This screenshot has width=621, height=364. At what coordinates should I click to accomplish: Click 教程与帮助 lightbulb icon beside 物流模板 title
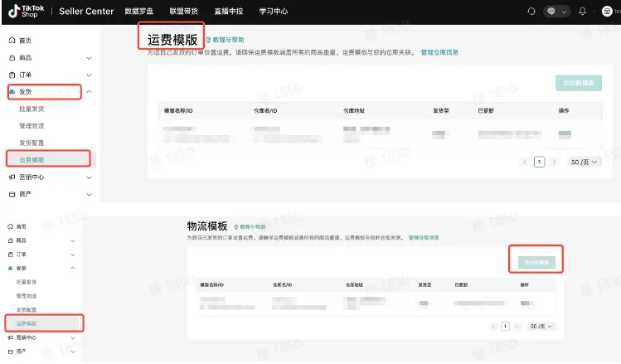[x=236, y=227]
